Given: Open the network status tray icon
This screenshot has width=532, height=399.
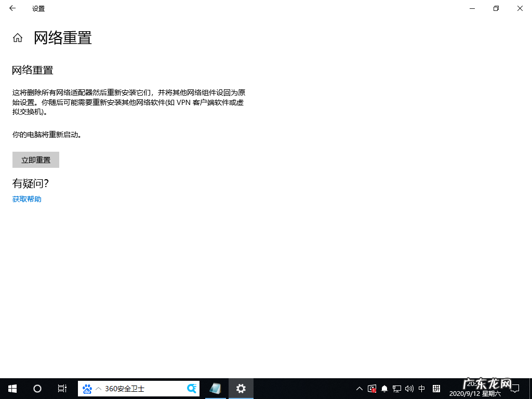Looking at the screenshot, I should tap(396, 388).
